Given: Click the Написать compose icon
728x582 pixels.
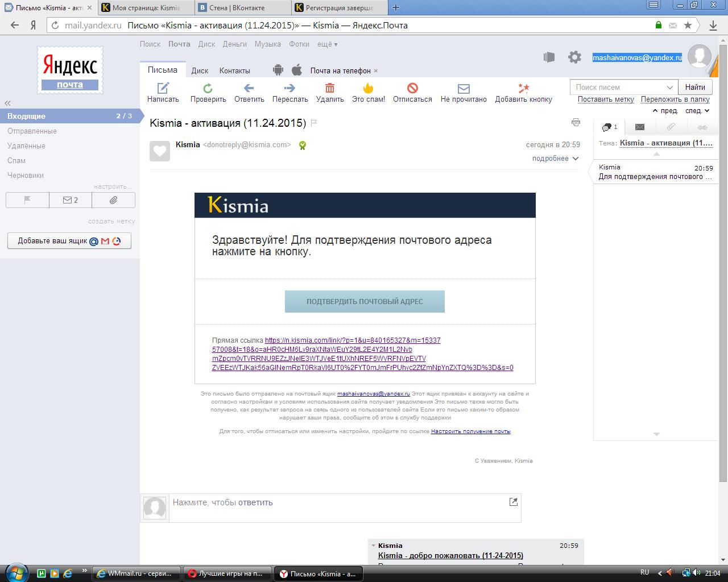Looking at the screenshot, I should coord(163,88).
